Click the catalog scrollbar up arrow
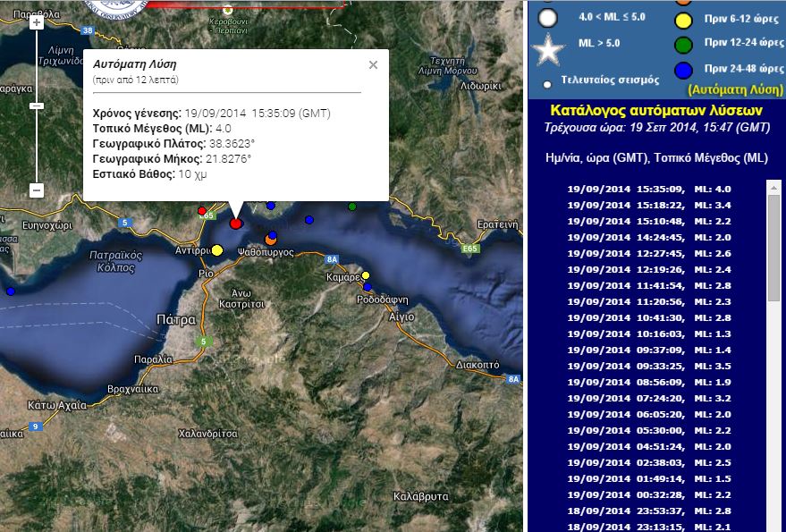Image resolution: width=786 pixels, height=532 pixels. [x=773, y=187]
